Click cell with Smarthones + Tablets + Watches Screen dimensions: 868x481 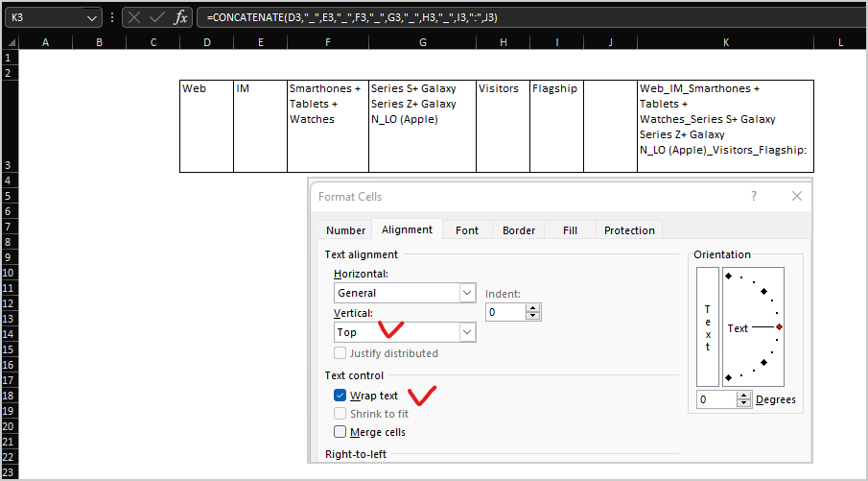pos(328,127)
